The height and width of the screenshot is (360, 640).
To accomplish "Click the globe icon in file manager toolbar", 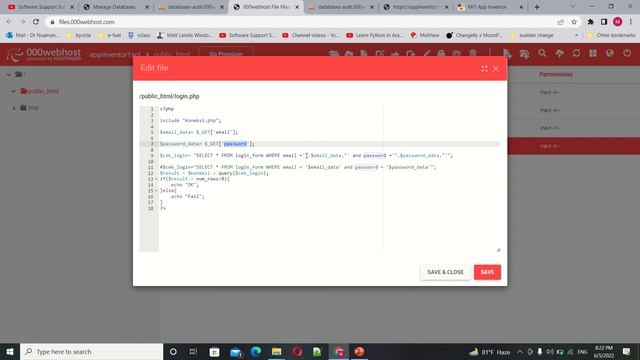I will click(609, 53).
